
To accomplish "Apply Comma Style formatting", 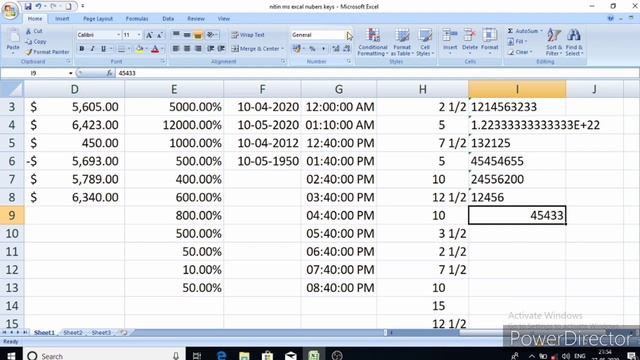I will point(323,49).
